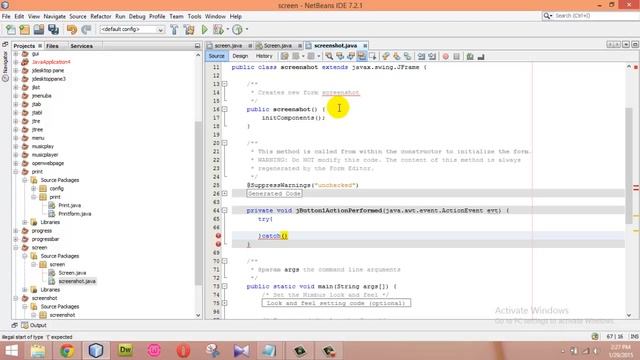Expand Look and feel setting code fold
The height and width of the screenshot is (360, 640).
224,303
